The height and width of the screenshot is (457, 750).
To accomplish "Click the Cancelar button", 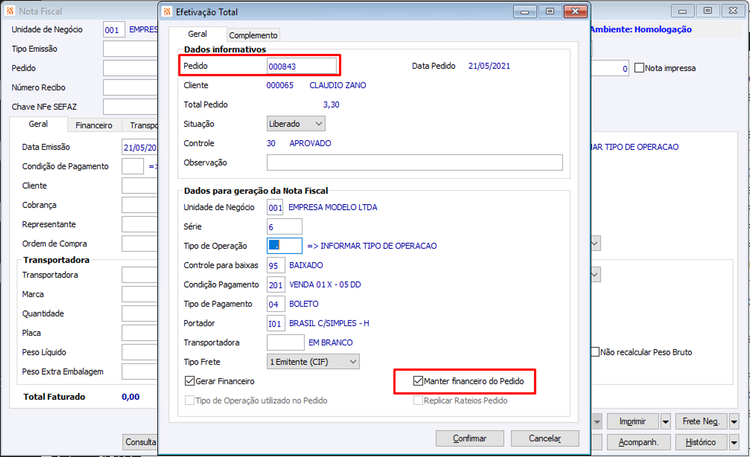I will [x=545, y=438].
